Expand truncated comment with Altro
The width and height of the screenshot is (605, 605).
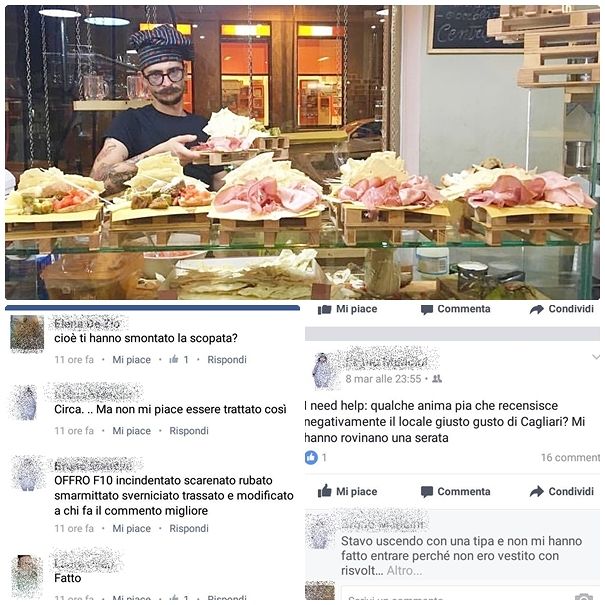404,570
